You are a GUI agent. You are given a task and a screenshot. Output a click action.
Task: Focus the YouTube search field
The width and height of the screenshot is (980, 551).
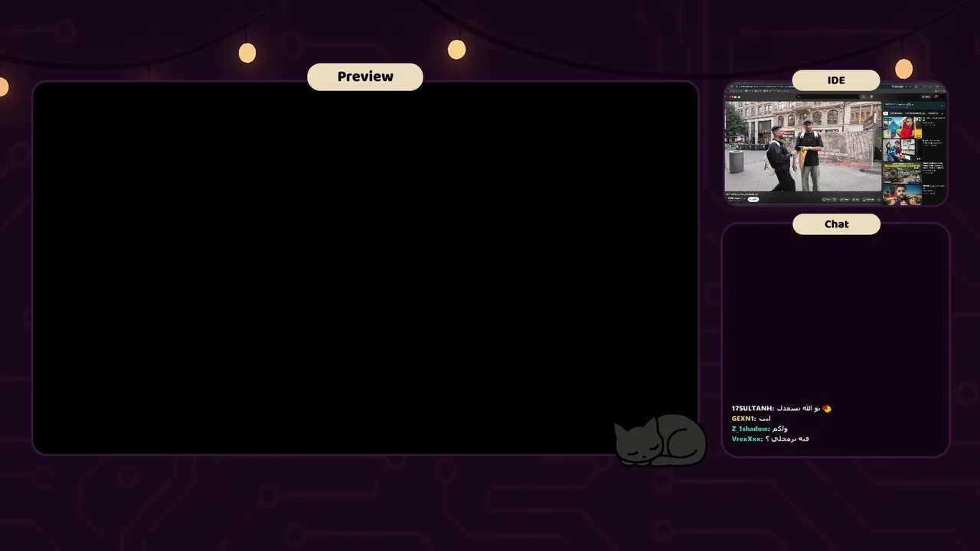click(827, 96)
